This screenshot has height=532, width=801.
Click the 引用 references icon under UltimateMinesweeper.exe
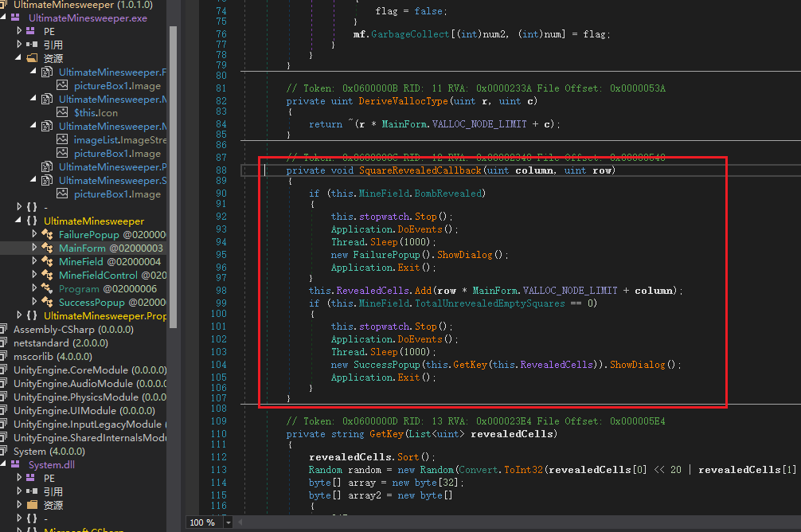[32, 45]
